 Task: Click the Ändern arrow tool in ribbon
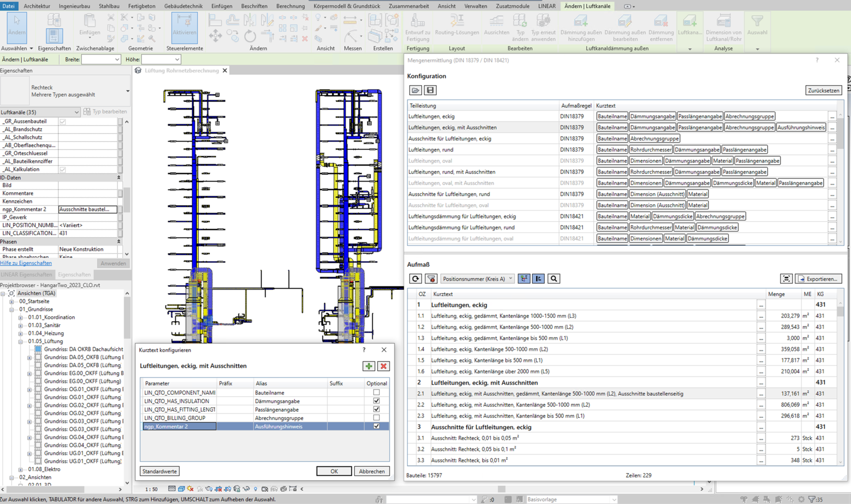click(x=17, y=26)
